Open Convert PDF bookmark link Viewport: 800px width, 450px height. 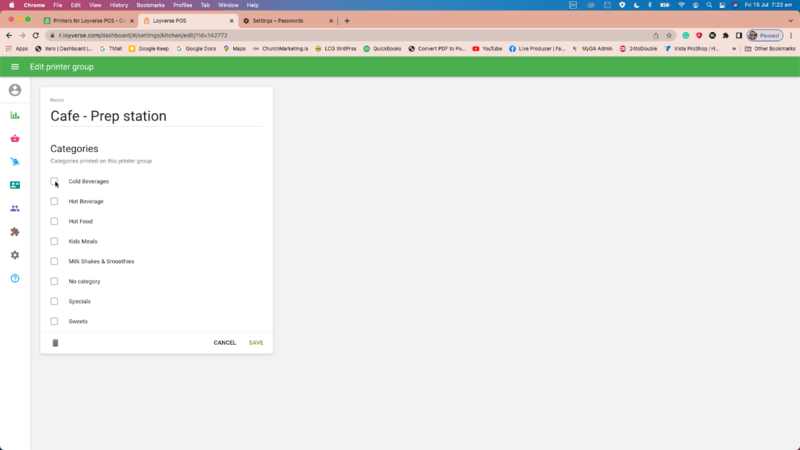click(437, 48)
